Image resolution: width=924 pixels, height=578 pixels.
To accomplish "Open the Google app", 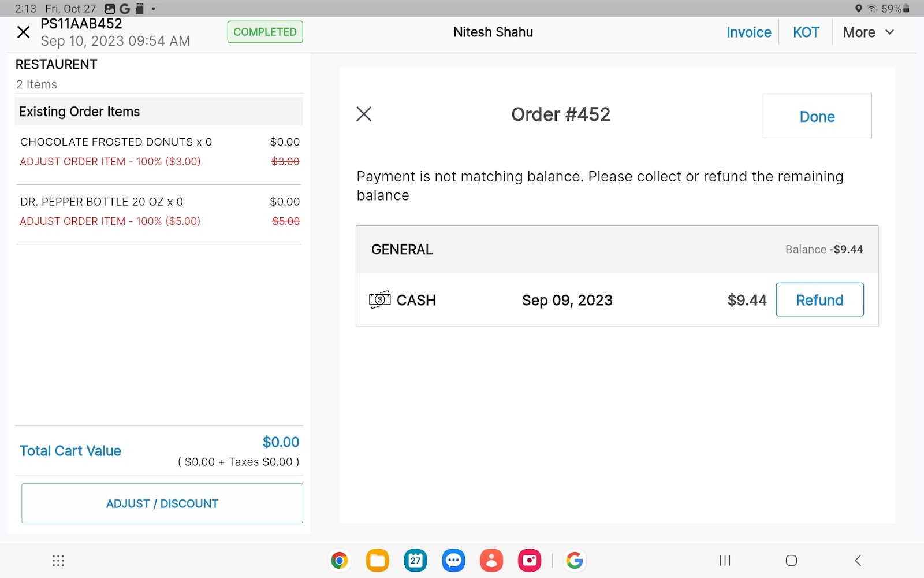I will (575, 560).
